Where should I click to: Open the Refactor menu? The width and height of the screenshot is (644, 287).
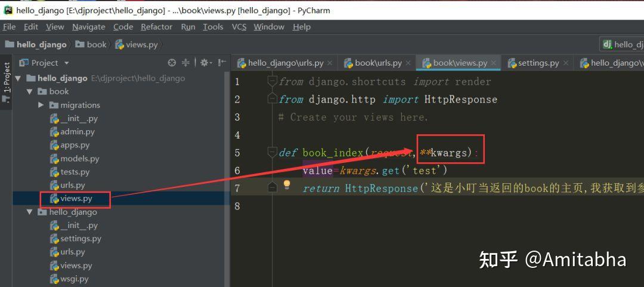[x=156, y=27]
